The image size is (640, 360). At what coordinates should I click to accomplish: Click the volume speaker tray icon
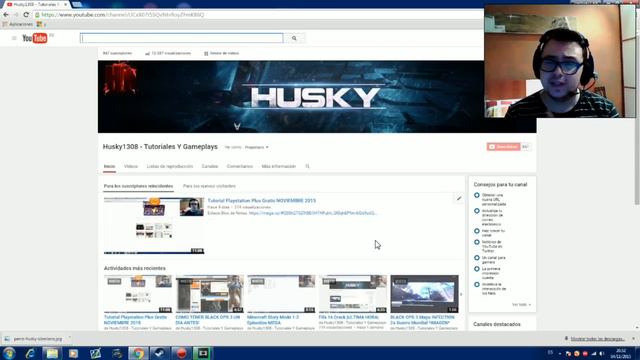pyautogui.click(x=602, y=353)
